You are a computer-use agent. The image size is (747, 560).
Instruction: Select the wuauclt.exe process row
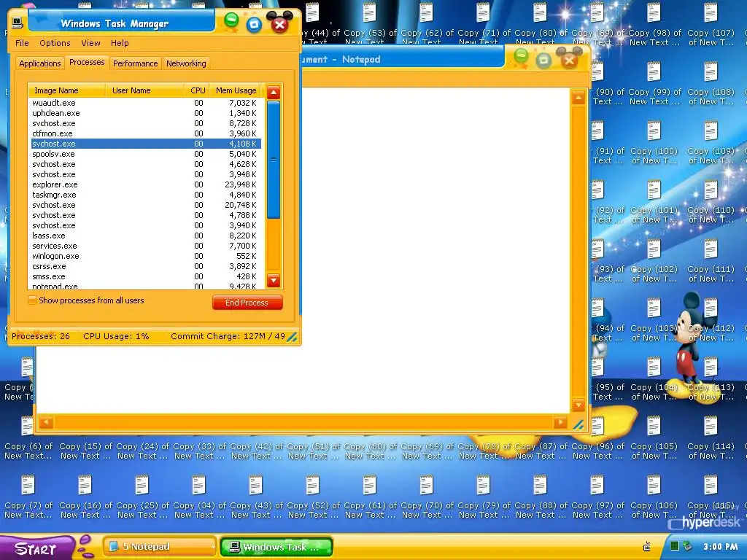pyautogui.click(x=145, y=103)
